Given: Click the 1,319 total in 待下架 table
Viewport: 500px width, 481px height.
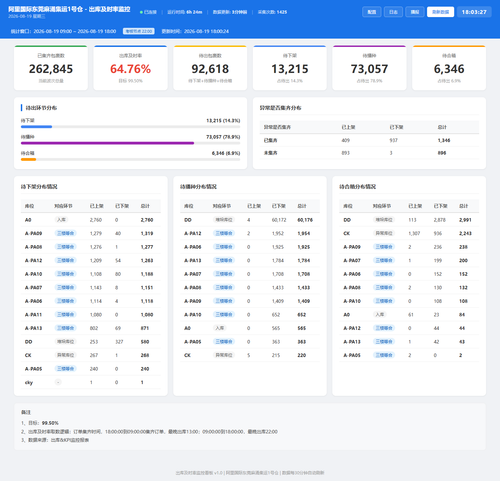Looking at the screenshot, I should point(147,233).
